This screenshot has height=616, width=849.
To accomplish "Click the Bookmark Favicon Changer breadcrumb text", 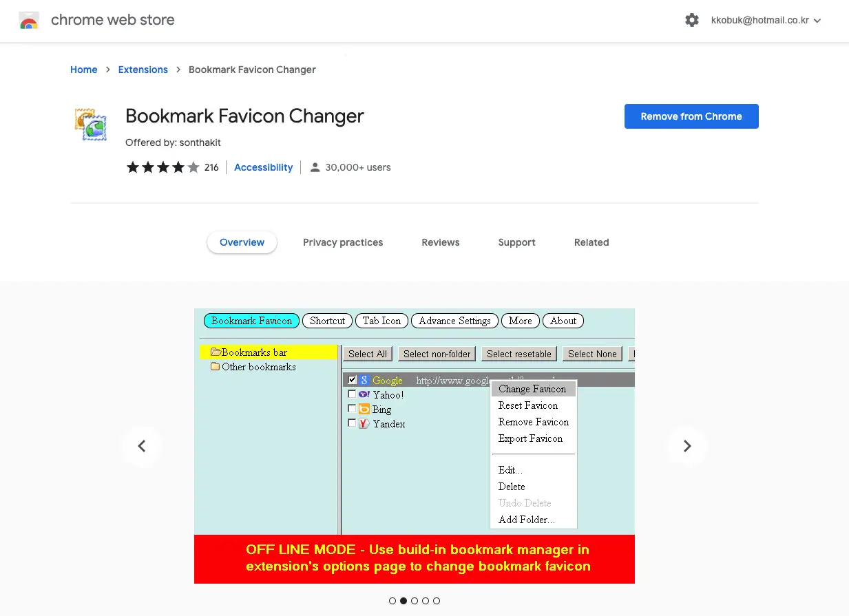I will (x=252, y=70).
